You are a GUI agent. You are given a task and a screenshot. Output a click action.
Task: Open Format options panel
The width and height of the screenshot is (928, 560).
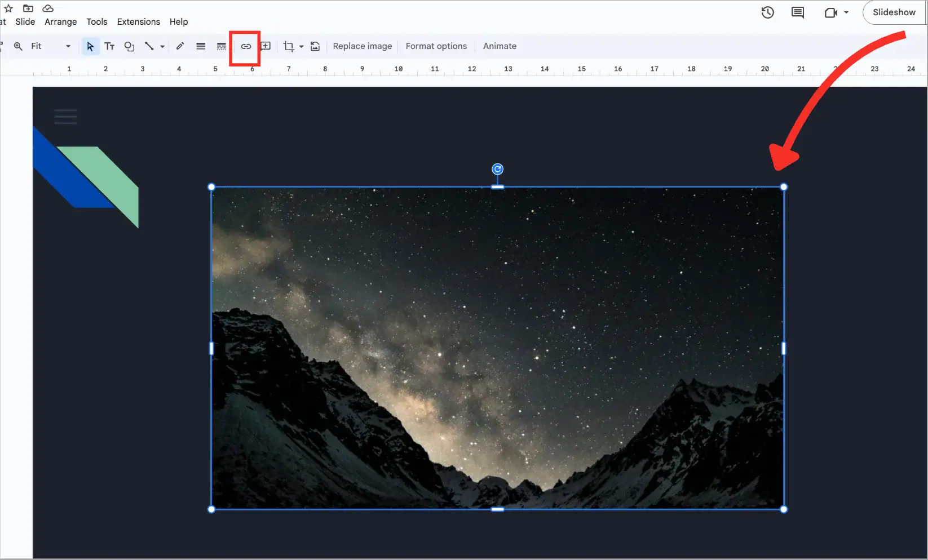[436, 46]
